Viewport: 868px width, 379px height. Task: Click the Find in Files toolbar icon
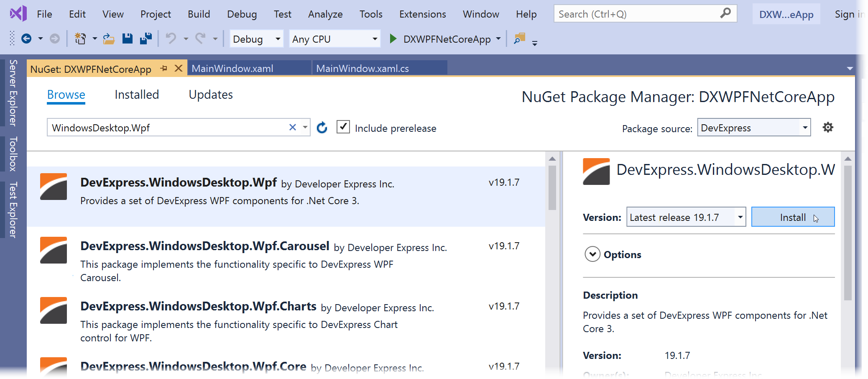[519, 39]
